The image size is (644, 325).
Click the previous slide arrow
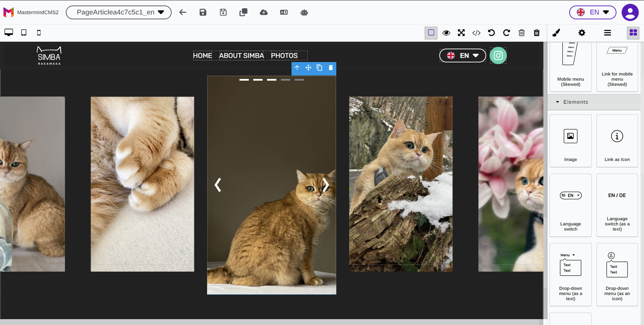(x=218, y=185)
